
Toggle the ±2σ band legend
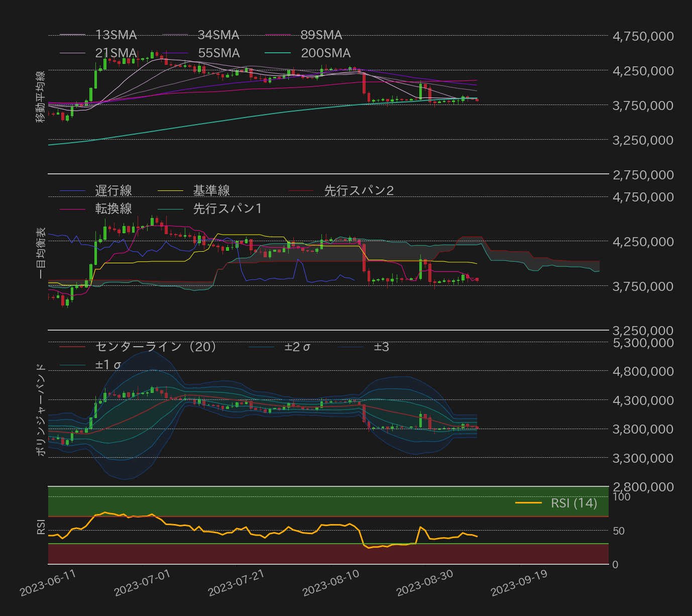297,347
